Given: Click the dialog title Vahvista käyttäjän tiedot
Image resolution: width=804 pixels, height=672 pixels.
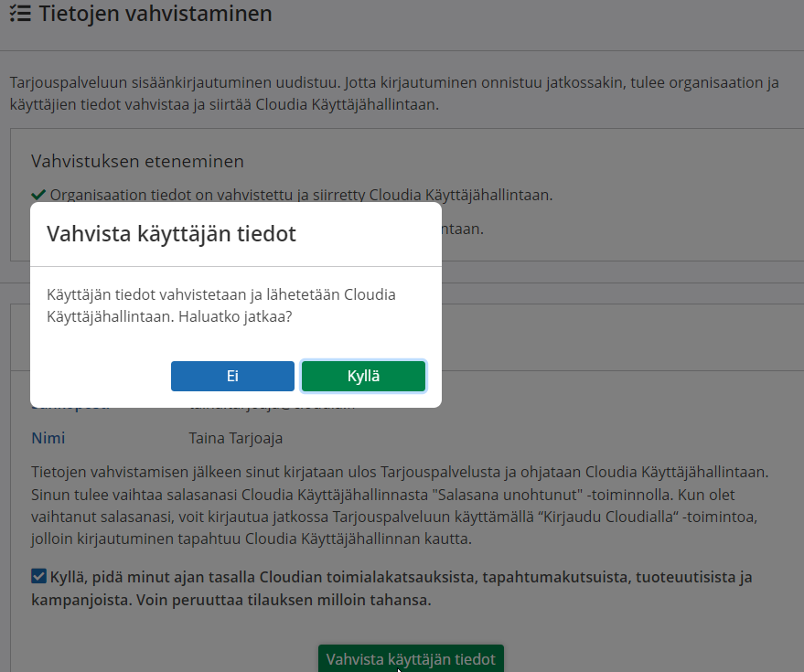Looking at the screenshot, I should coord(171,234).
